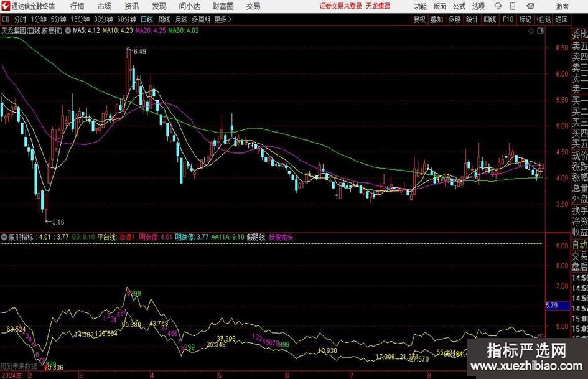Click the 明跌停: 3.77 indicator value
This screenshot has height=379, width=588.
pos(192,236)
